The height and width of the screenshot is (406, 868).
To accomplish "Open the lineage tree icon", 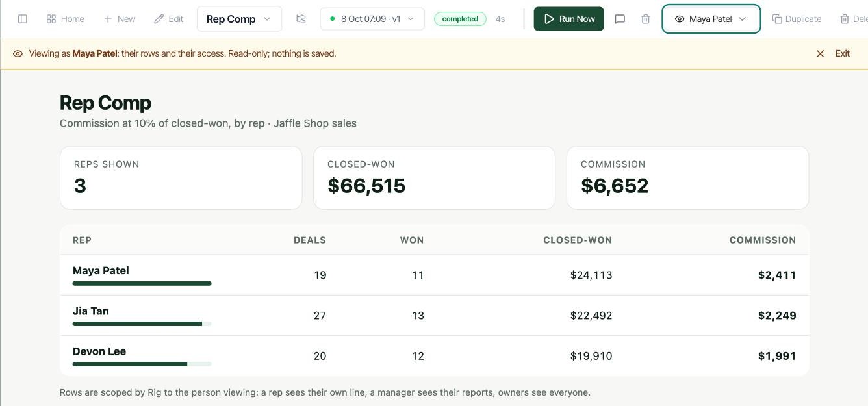I will [301, 19].
